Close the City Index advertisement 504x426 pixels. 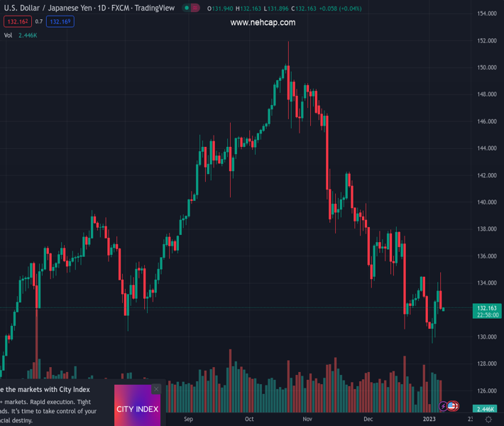pyautogui.click(x=156, y=389)
